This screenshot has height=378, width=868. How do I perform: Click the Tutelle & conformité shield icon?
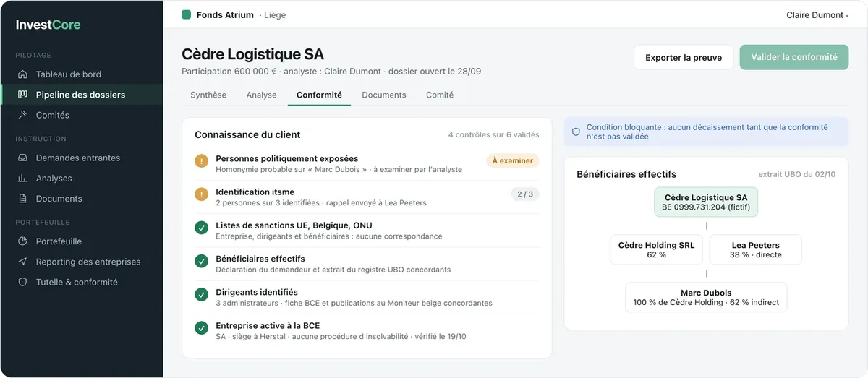(22, 282)
